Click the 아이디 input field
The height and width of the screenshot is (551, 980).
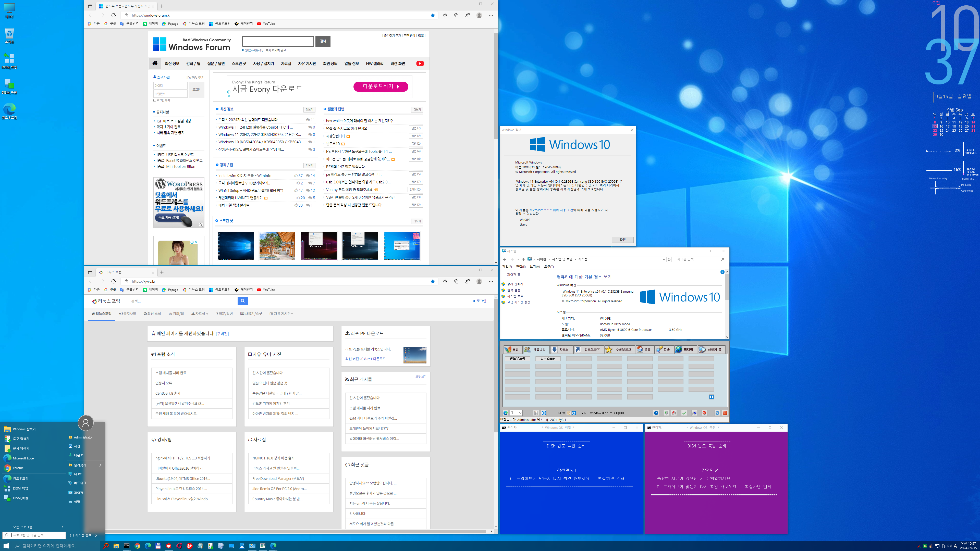coord(170,85)
